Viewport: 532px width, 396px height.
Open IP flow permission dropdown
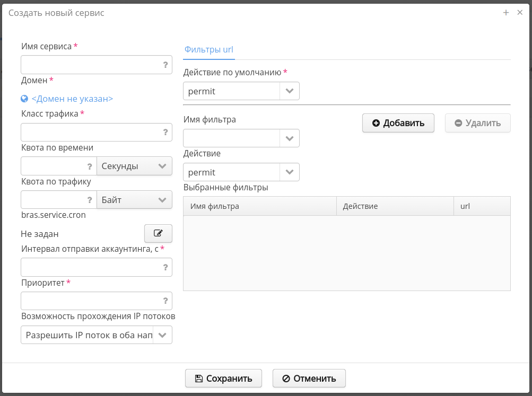[x=162, y=335]
